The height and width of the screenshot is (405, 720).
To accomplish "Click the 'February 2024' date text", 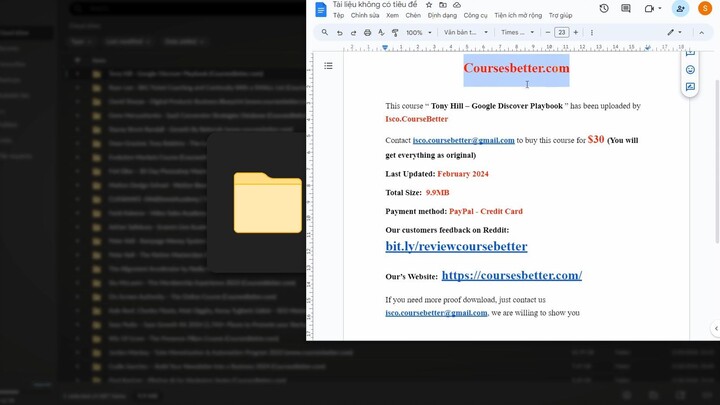I will (463, 174).
